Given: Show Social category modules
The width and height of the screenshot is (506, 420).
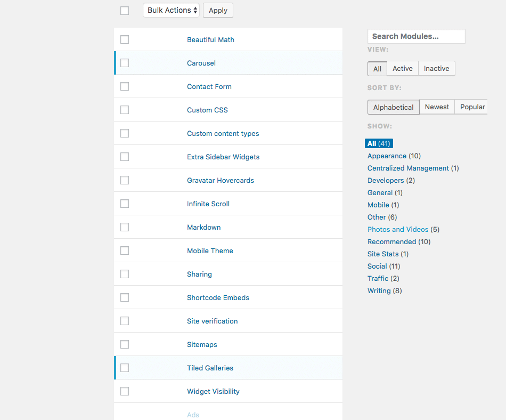Looking at the screenshot, I should pyautogui.click(x=377, y=266).
